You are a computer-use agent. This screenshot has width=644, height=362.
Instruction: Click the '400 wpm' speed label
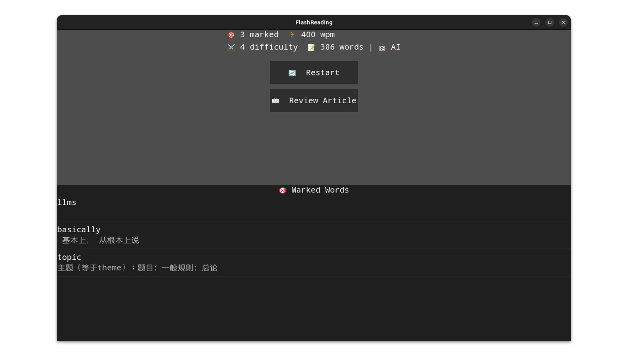coord(318,35)
